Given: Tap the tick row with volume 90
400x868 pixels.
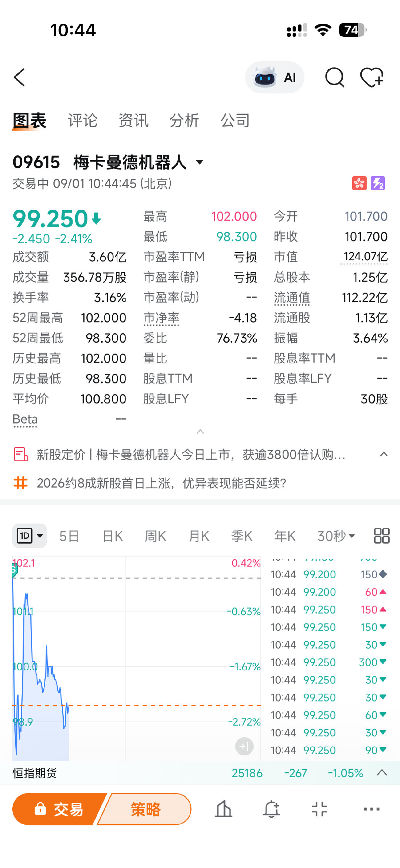Looking at the screenshot, I should click(x=329, y=750).
